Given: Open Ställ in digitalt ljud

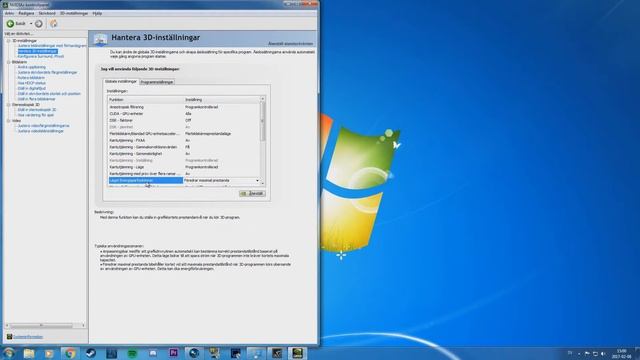Looking at the screenshot, I should pyautogui.click(x=31, y=89).
